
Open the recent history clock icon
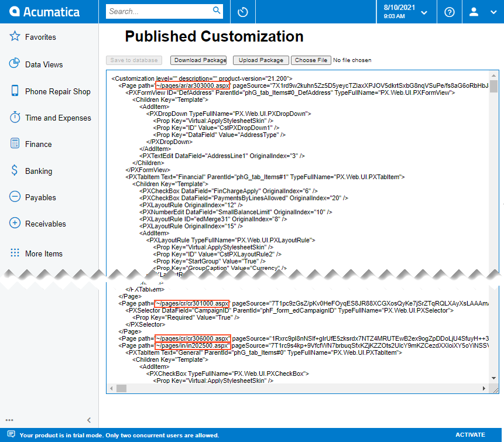point(243,12)
